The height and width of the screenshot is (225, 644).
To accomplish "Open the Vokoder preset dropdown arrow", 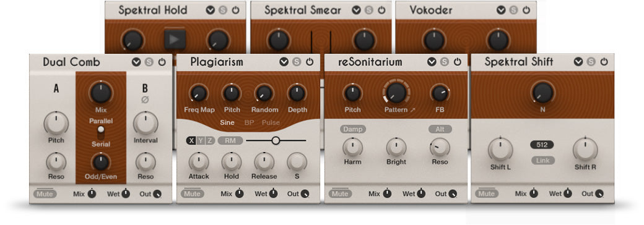I will [501, 11].
